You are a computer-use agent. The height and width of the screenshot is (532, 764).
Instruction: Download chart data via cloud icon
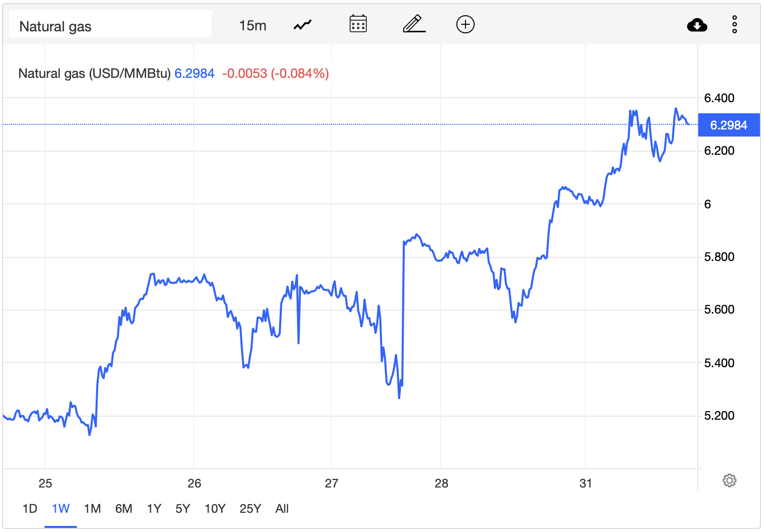click(x=697, y=25)
